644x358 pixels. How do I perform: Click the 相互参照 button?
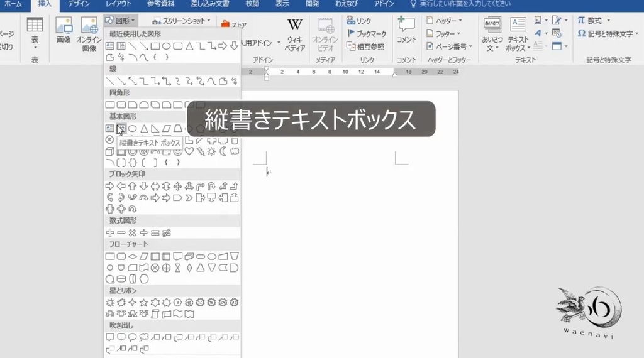click(x=365, y=46)
